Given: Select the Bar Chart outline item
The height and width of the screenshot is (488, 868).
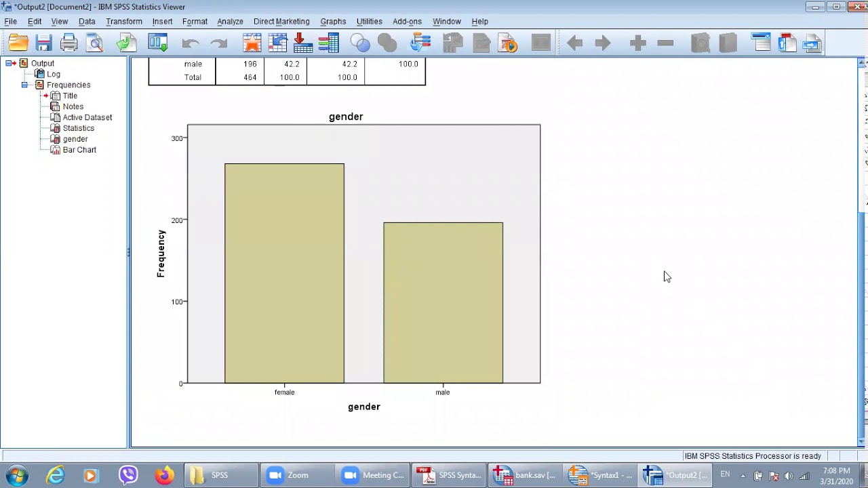Looking at the screenshot, I should click(x=79, y=150).
